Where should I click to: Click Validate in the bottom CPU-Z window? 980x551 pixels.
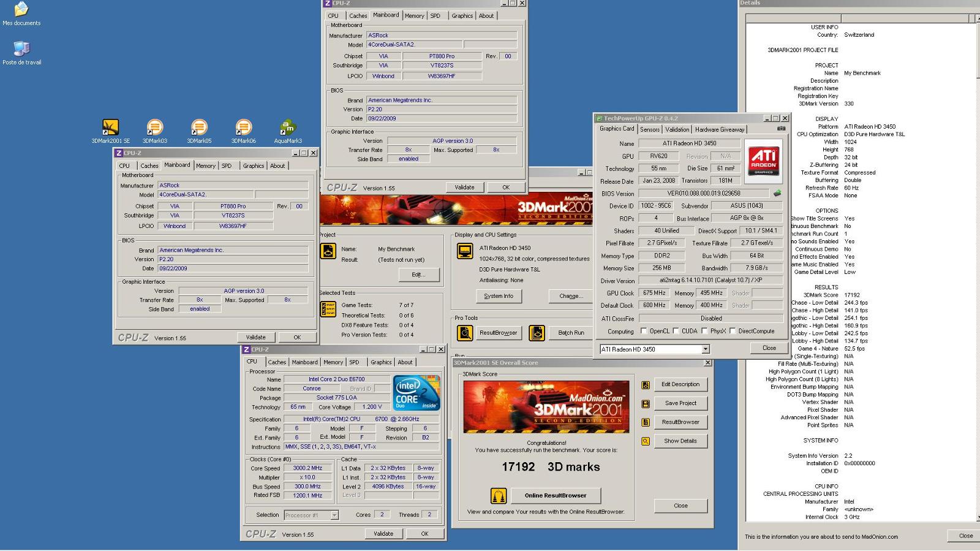[x=383, y=534]
